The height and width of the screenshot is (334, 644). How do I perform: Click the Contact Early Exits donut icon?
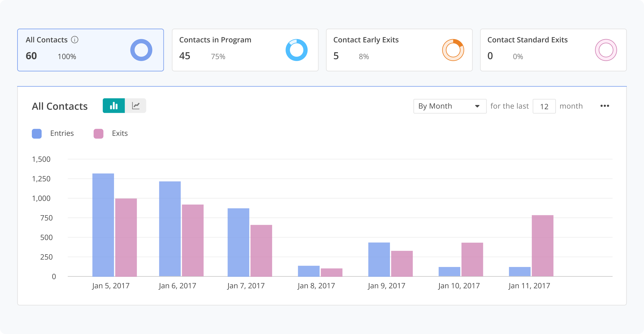453,50
